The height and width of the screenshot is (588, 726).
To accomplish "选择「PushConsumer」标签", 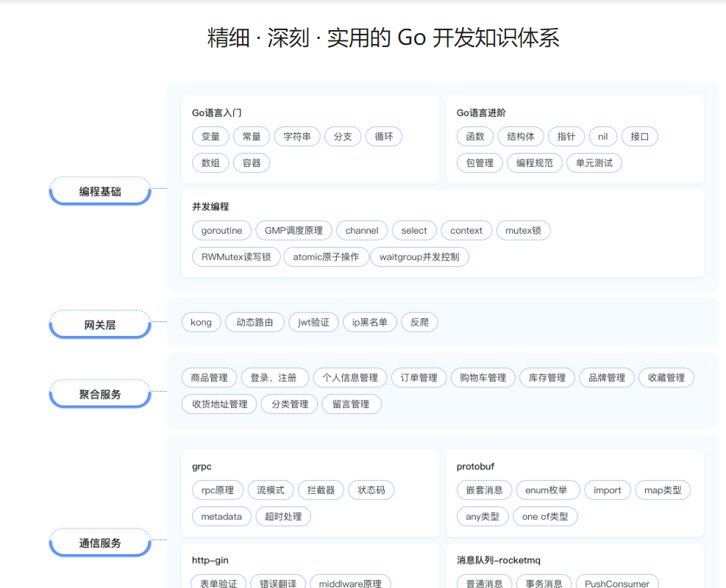I will click(x=617, y=583).
